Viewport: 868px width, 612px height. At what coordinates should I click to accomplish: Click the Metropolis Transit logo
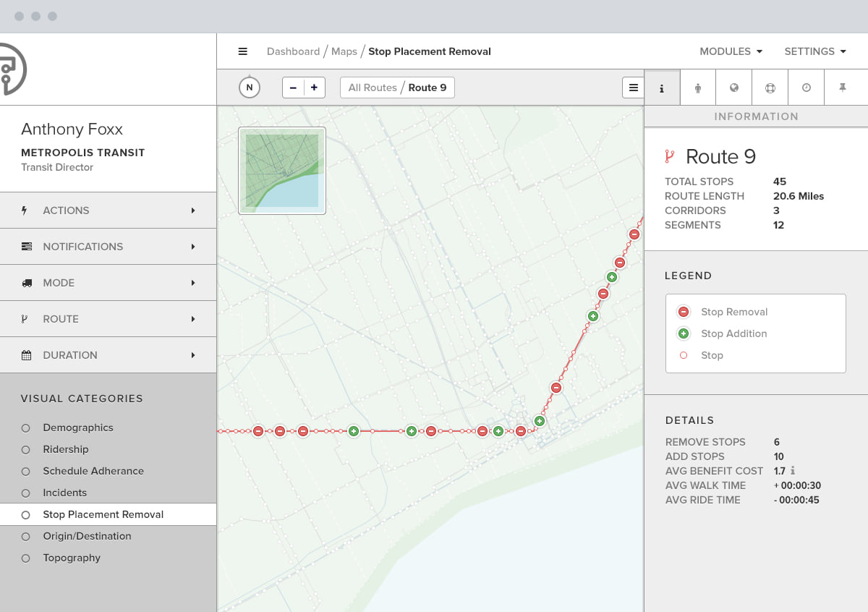pos(13,69)
